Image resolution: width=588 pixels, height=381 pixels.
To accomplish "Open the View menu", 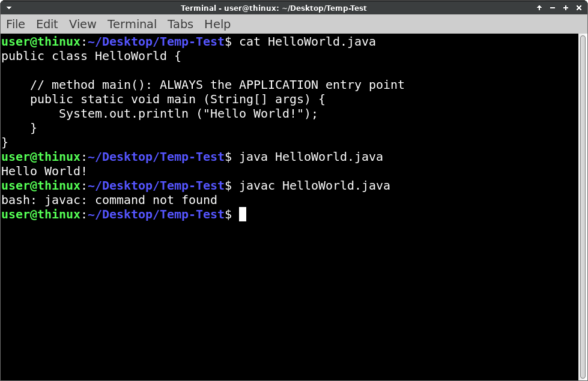I will pos(82,25).
